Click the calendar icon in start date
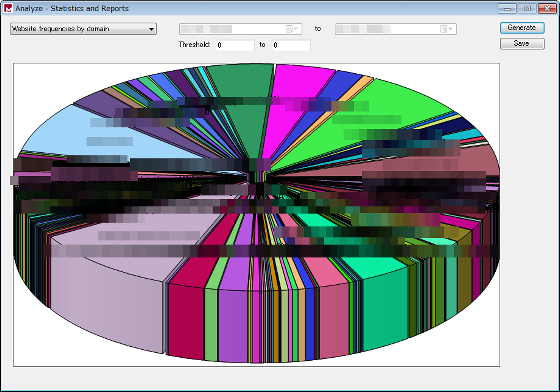 (289, 29)
